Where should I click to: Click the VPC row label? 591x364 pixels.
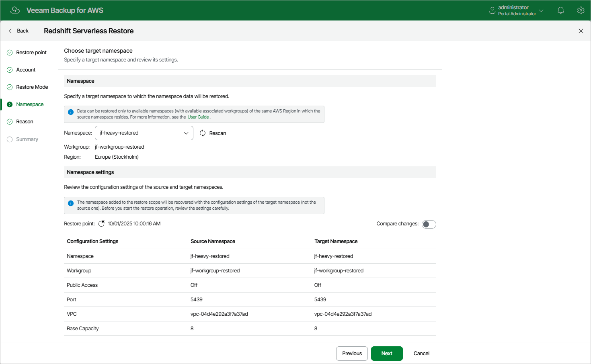(72, 314)
